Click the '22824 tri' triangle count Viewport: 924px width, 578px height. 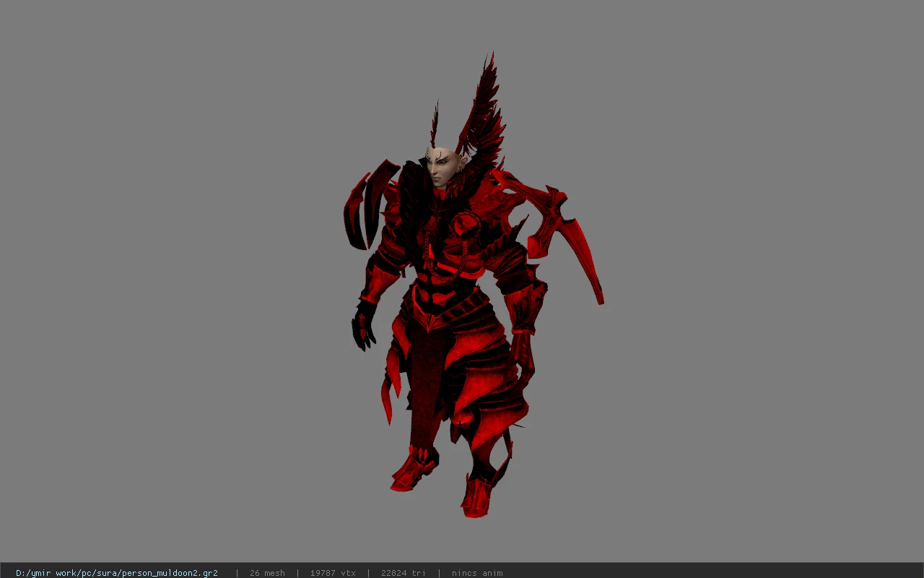tap(404, 573)
